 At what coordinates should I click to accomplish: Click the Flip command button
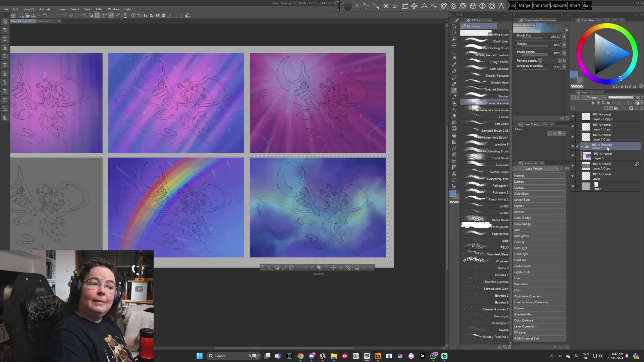click(512, 5)
